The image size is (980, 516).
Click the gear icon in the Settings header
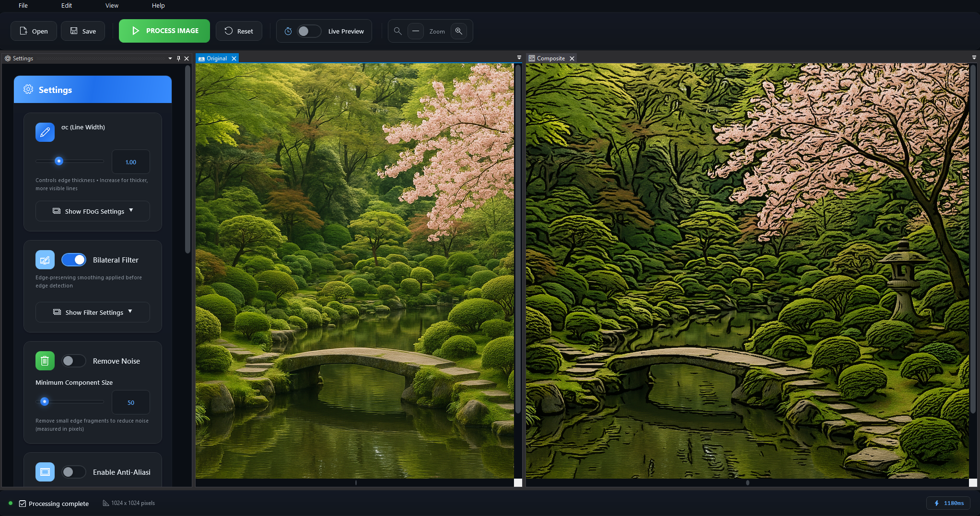pyautogui.click(x=28, y=89)
